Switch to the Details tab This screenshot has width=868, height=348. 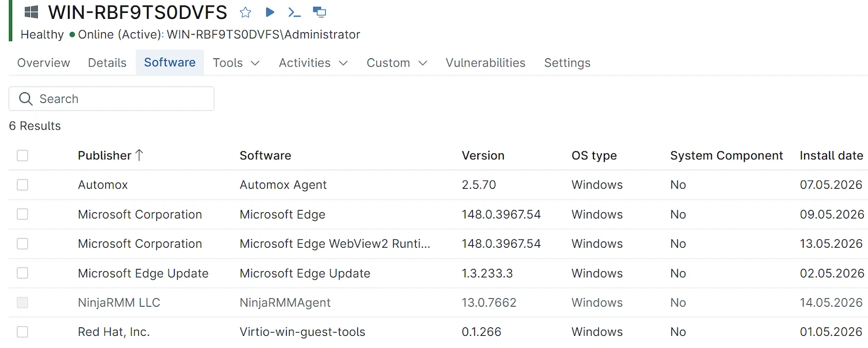[x=107, y=63]
